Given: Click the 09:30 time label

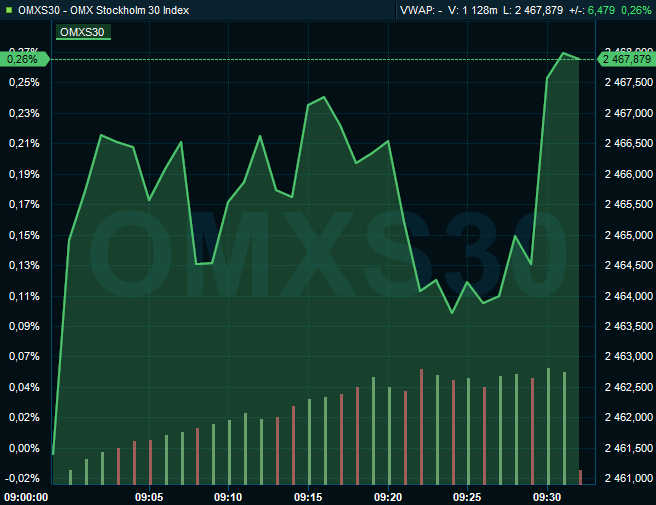Looking at the screenshot, I should 547,497.
